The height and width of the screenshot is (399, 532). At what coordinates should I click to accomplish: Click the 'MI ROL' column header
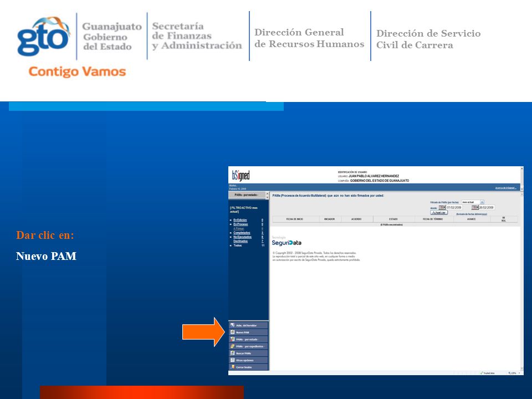click(504, 219)
